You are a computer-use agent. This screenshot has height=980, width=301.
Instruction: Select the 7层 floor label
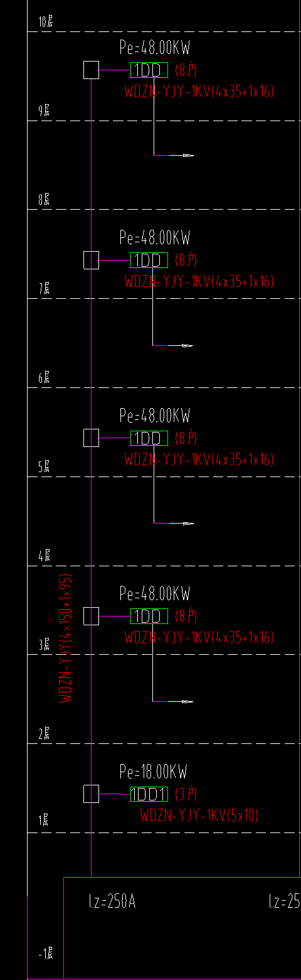(x=44, y=289)
